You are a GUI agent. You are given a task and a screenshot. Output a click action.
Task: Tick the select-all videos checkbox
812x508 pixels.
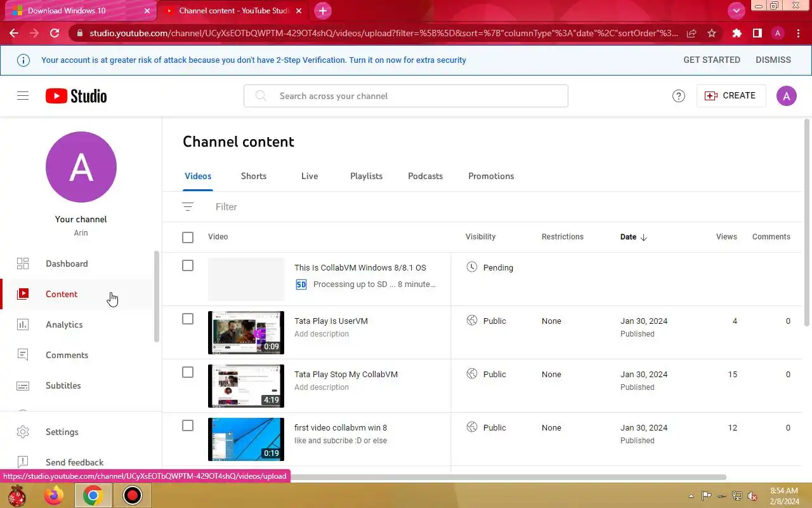tap(188, 237)
